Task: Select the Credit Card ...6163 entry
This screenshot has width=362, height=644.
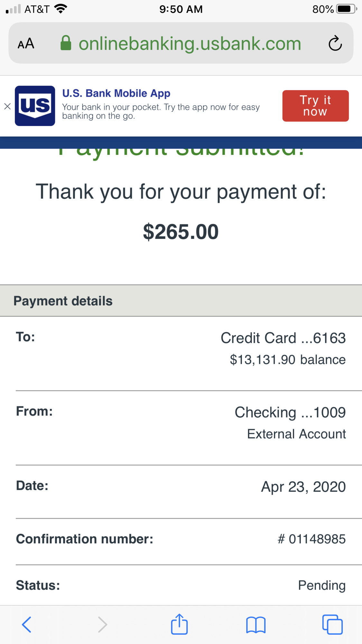Action: point(283,338)
